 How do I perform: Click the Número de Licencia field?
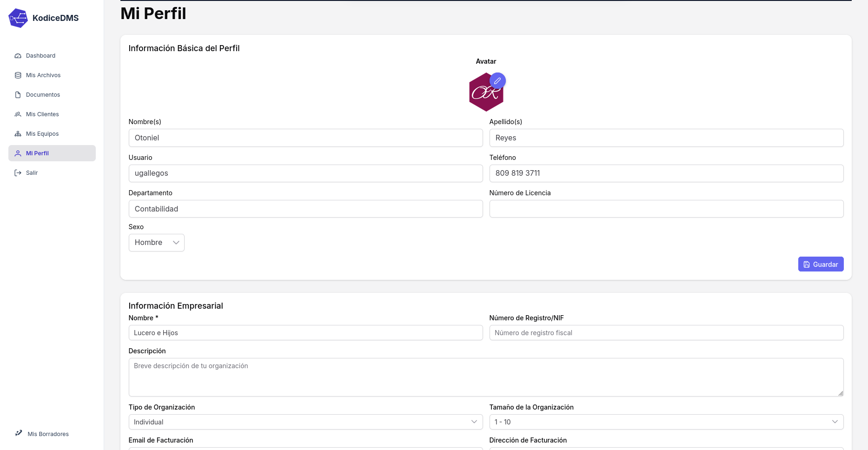point(666,209)
